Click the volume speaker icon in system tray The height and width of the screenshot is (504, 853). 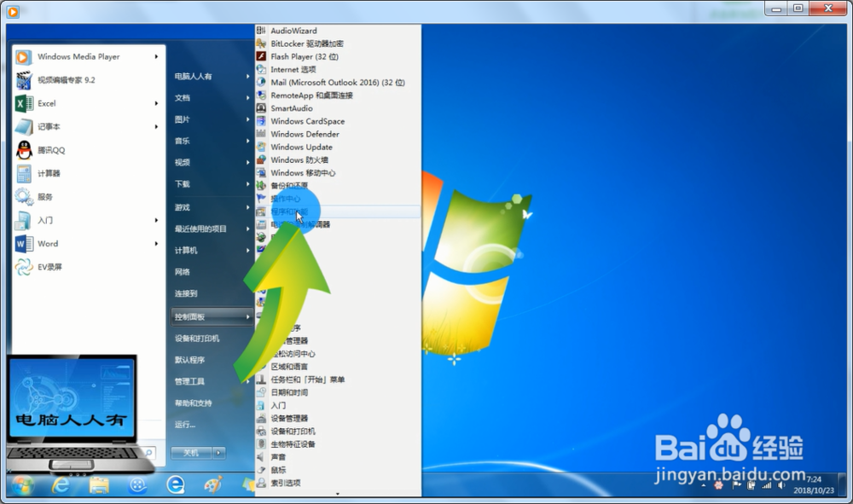pyautogui.click(x=781, y=485)
